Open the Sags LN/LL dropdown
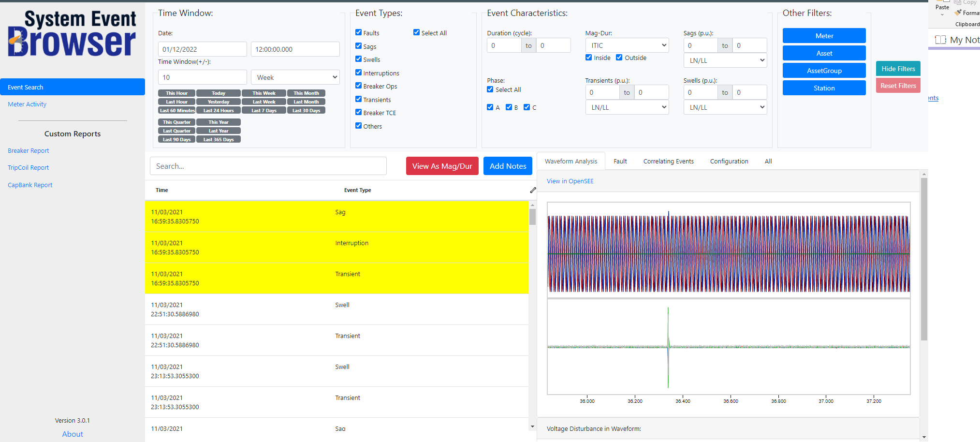Screen dimensions: 980x442 pos(725,60)
